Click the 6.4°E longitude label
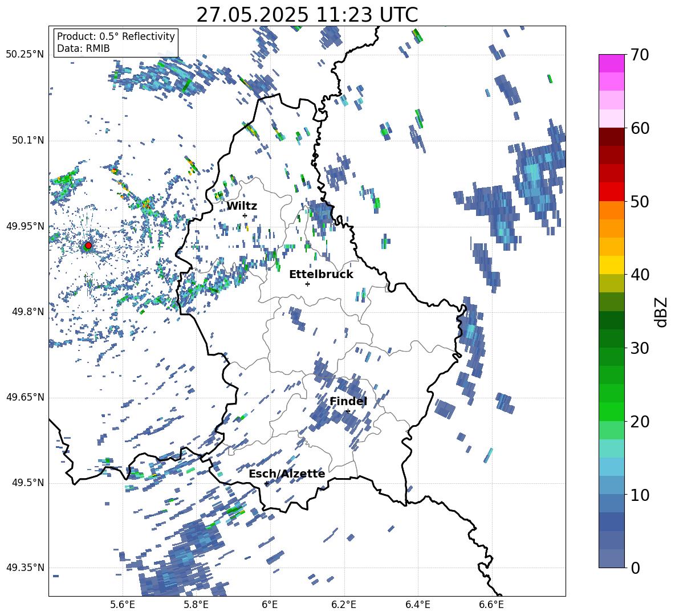 pyautogui.click(x=417, y=605)
